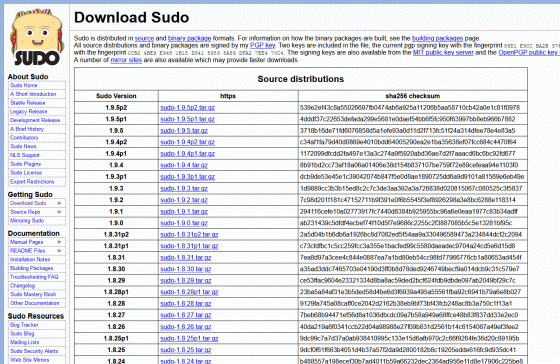Open OpenPGP public key link
The image size is (560, 364).
coord(528,53)
